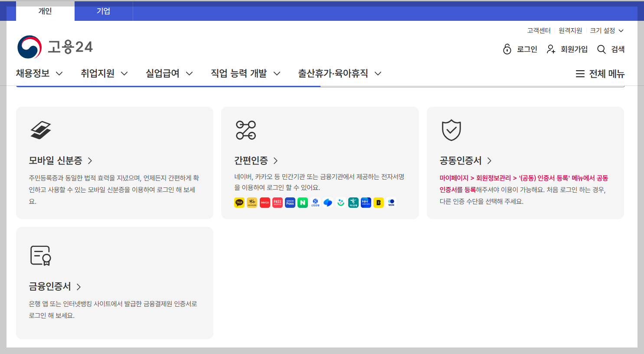The image size is (644, 354).
Task: Select the KakaoTalk simple login icon
Action: tap(239, 202)
